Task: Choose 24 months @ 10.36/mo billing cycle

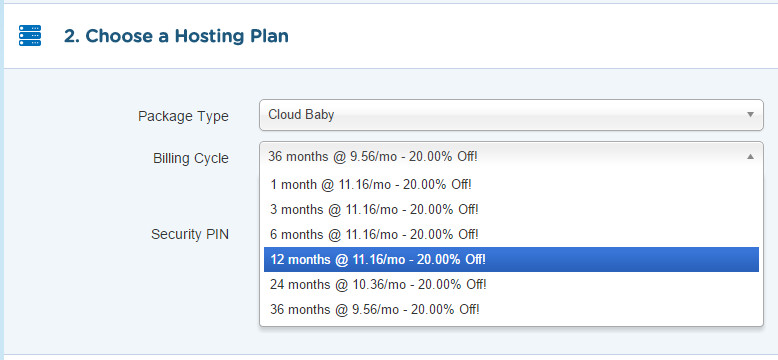Action: coord(511,285)
